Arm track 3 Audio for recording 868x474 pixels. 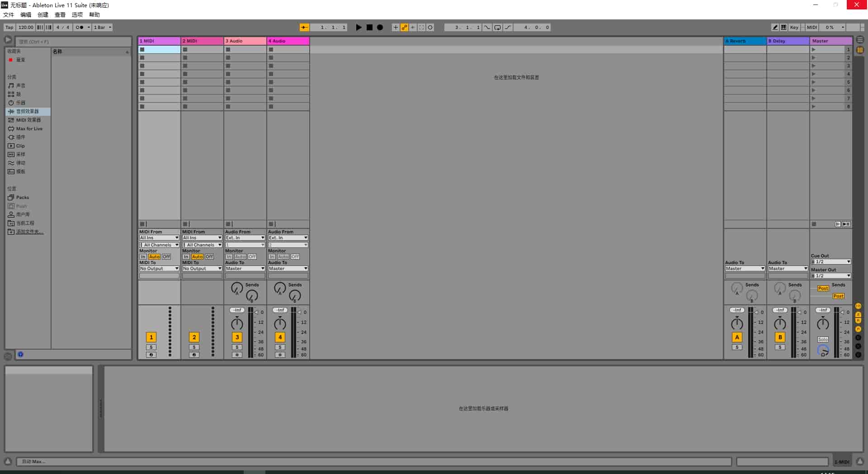(237, 355)
